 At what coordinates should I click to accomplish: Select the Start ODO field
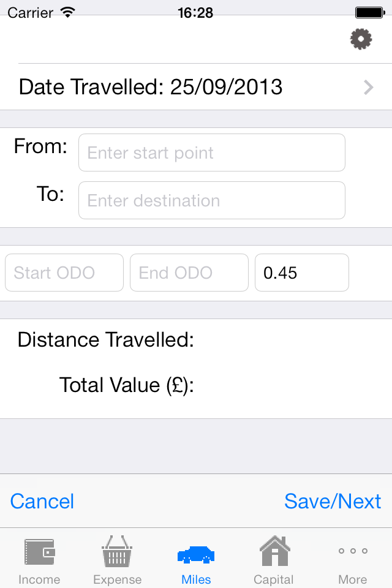click(64, 273)
